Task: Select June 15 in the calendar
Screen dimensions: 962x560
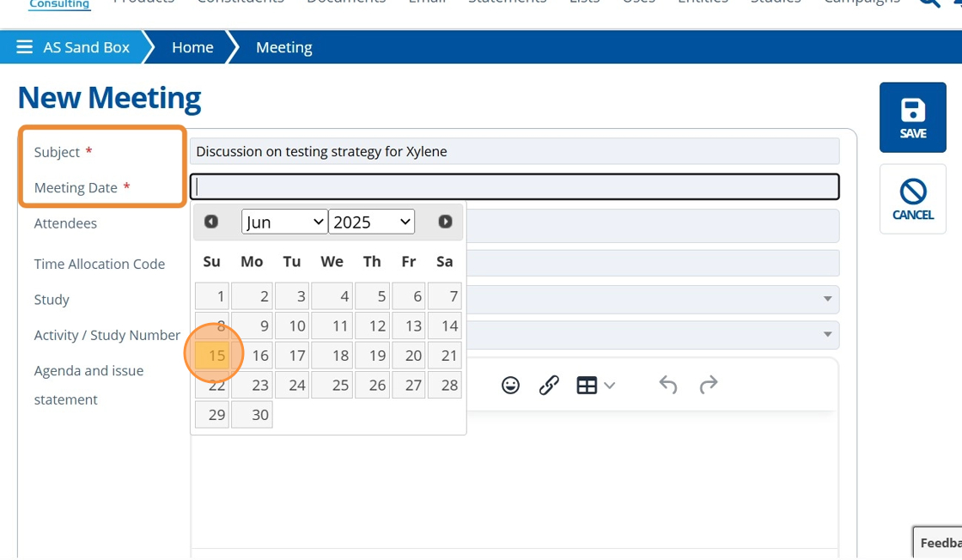Action: (x=212, y=356)
